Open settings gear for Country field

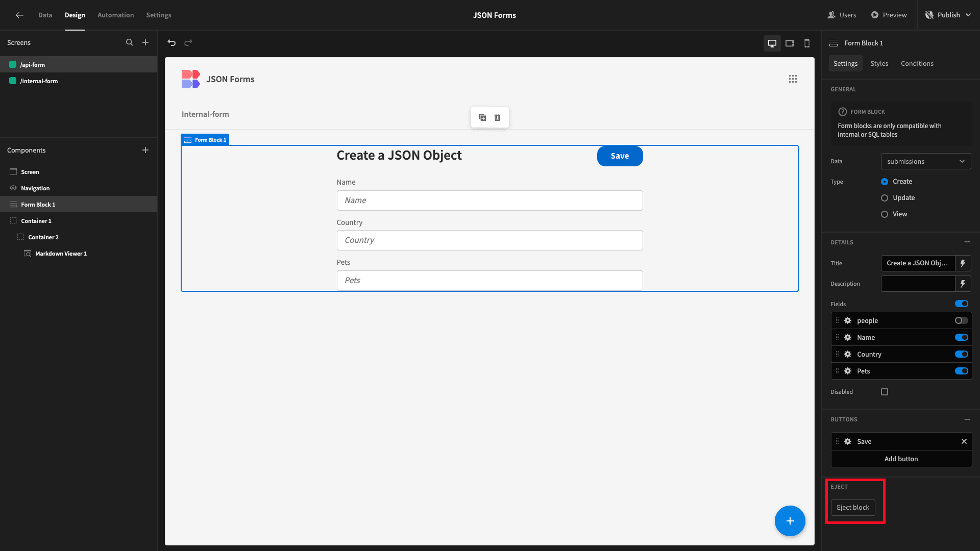[848, 355]
